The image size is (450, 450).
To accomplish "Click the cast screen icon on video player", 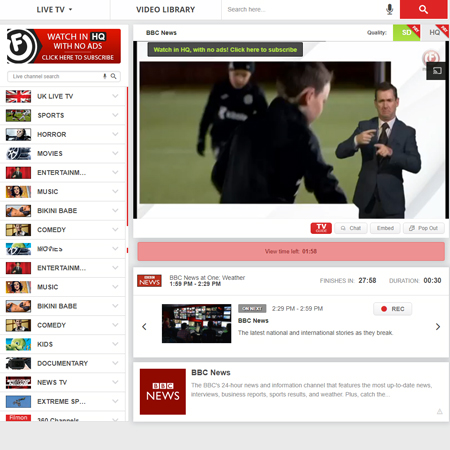I will 437,71.
